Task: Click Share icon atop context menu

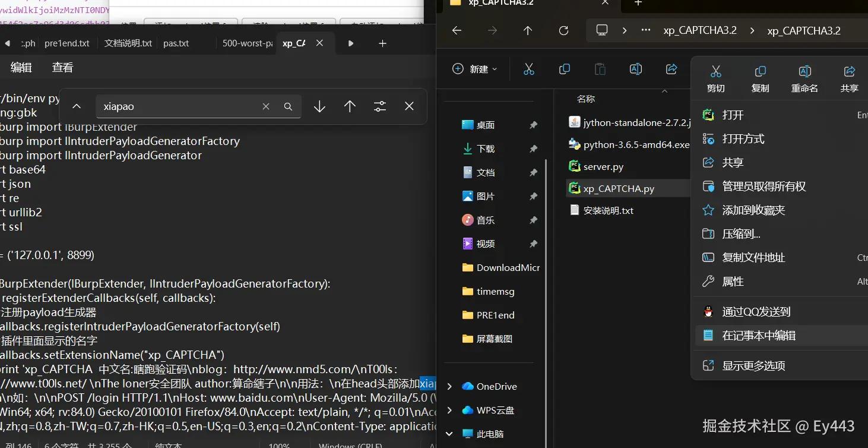Action: [849, 72]
